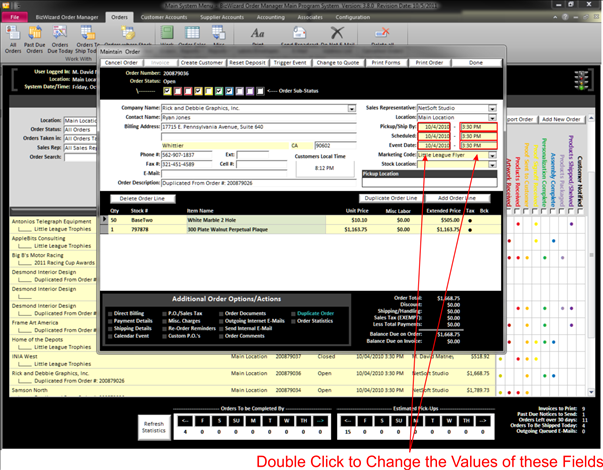Click right arrow in Estimated Pick-Ups

pyautogui.click(x=483, y=421)
